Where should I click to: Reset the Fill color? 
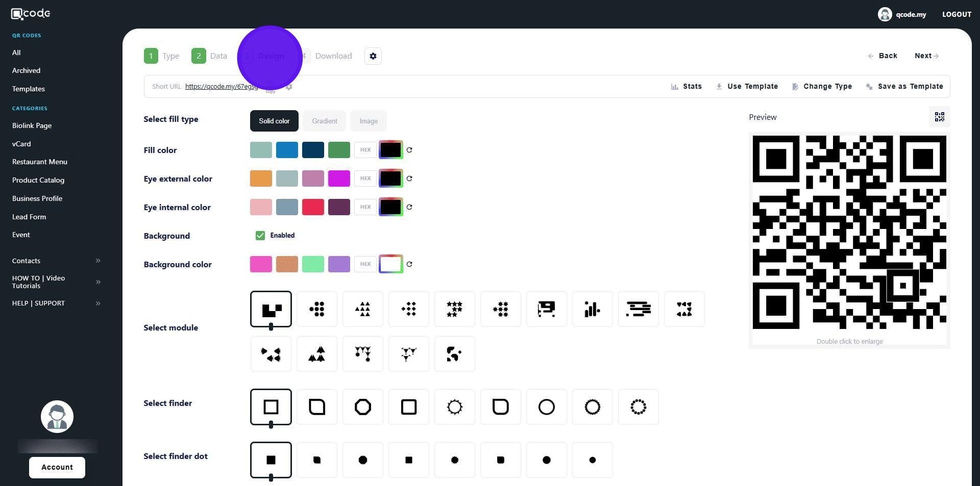(x=409, y=150)
